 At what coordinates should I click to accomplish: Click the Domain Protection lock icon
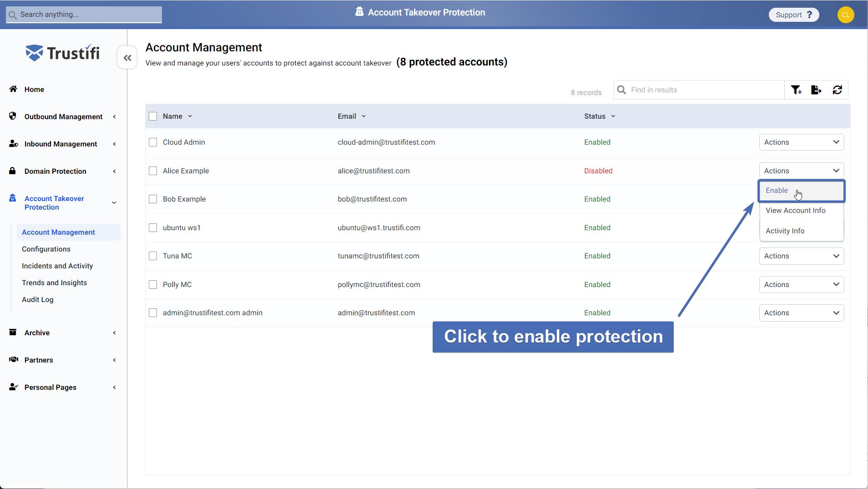click(13, 171)
